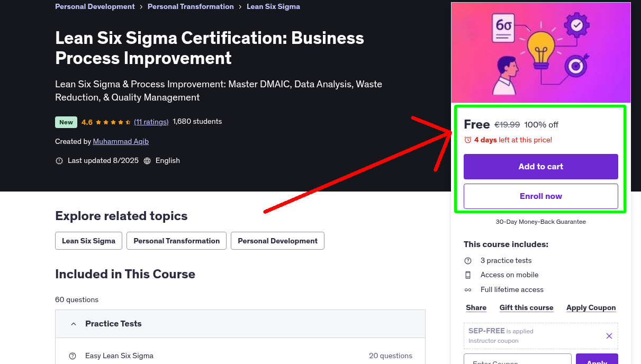Click the Free price label

coord(477,124)
